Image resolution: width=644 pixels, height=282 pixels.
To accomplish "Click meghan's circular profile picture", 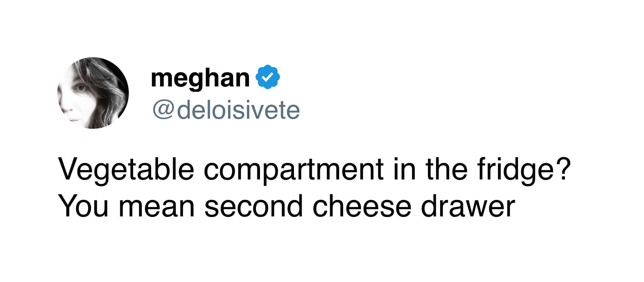I will (93, 93).
